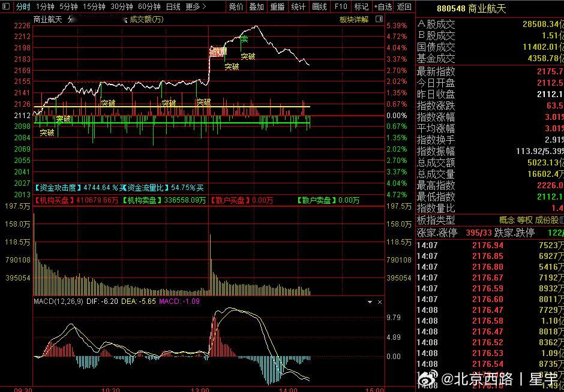Image resolution: width=564 pixels, height=392 pixels.
Task: Click the 重播 replay button
Action: point(277,7)
